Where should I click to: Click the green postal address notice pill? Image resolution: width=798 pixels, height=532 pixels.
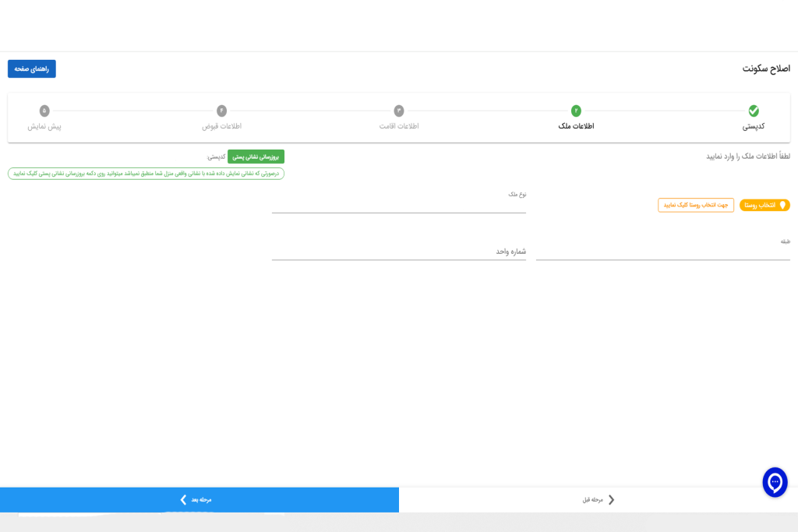pyautogui.click(x=146, y=174)
